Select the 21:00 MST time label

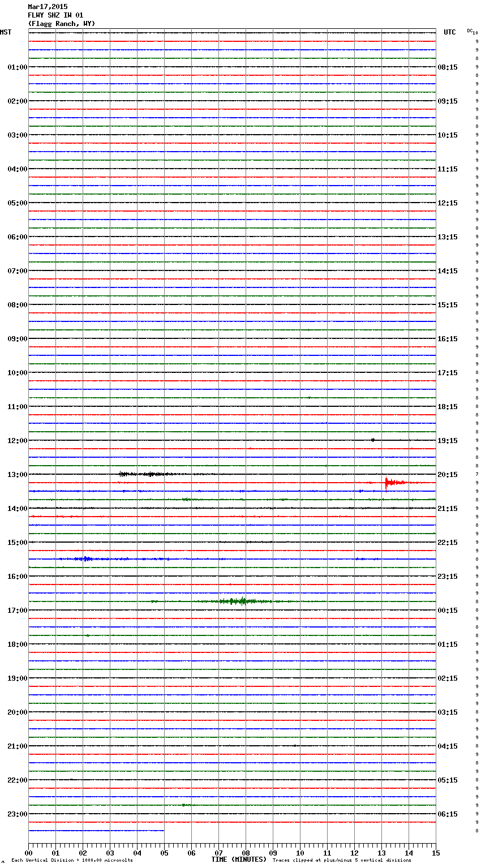18,746
